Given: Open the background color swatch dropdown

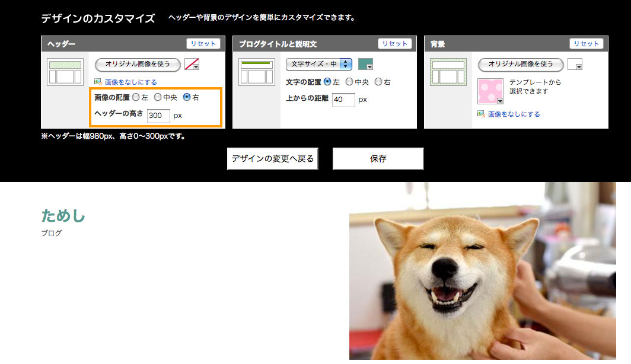Looking at the screenshot, I should click(x=575, y=65).
